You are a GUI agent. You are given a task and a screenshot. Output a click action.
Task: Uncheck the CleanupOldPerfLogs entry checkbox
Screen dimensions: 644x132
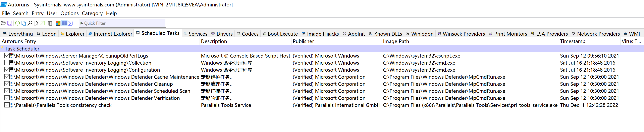(x=7, y=56)
